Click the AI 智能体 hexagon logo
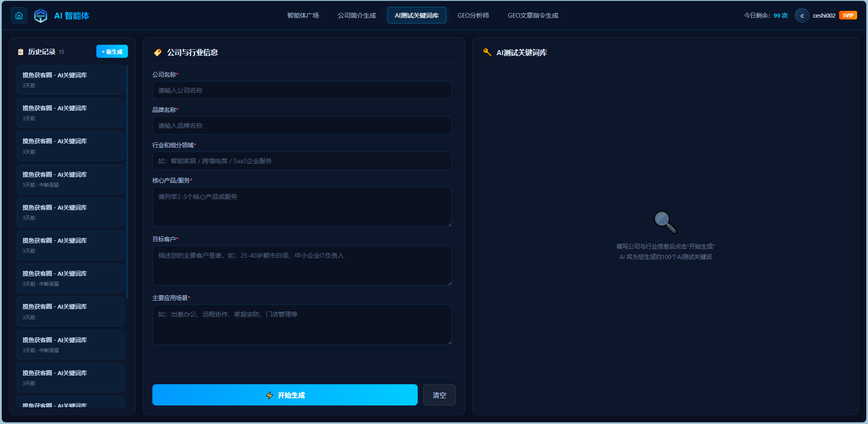Screen dimensions: 868x424 [x=41, y=15]
